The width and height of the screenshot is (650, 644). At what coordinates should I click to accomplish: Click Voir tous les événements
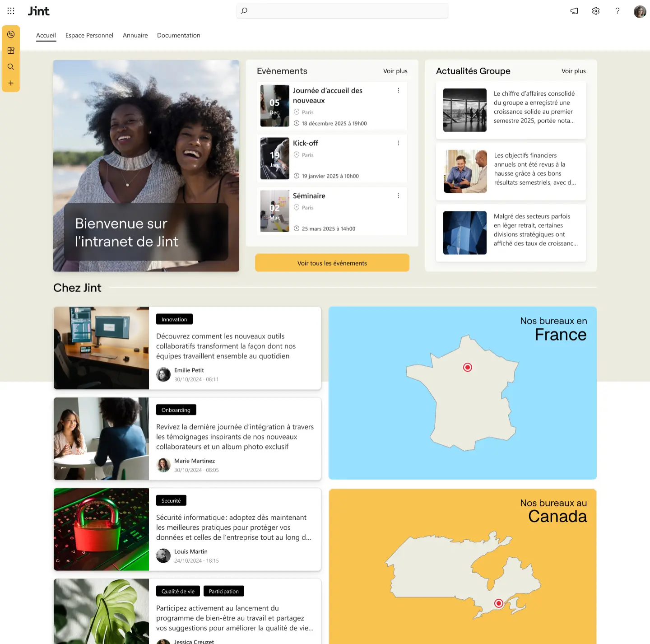pyautogui.click(x=332, y=262)
